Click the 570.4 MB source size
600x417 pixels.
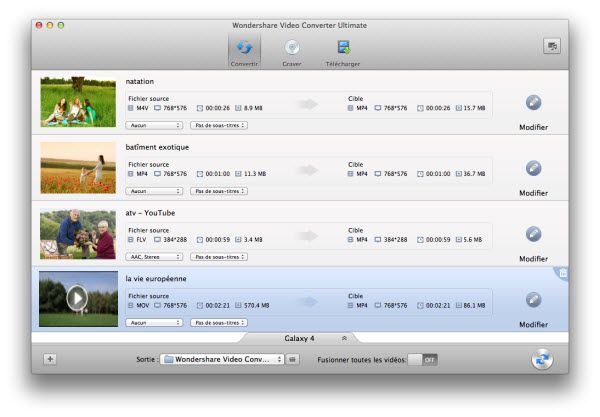pos(256,305)
